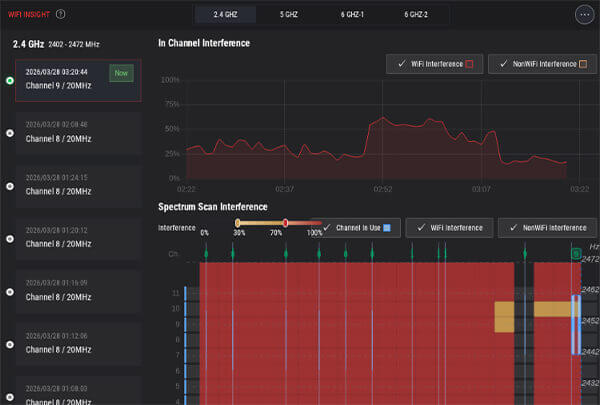Click channel 10 row label in spectrum scan

[176, 309]
